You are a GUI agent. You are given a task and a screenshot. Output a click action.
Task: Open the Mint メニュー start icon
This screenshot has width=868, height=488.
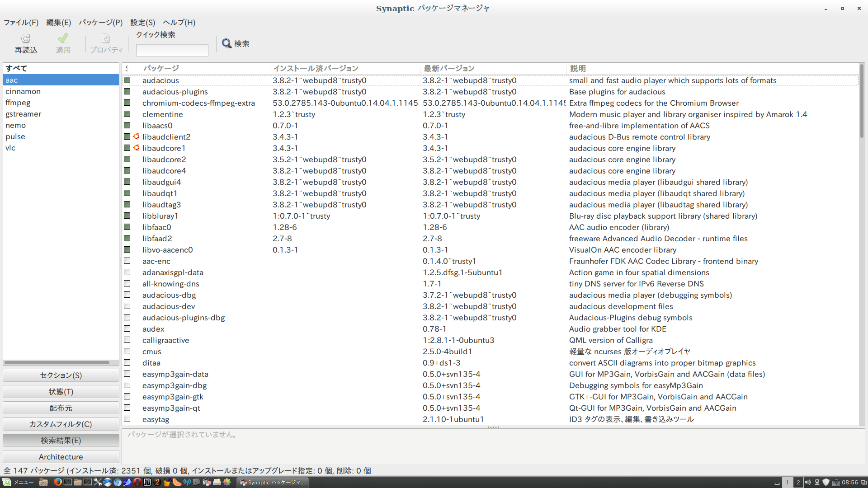tap(6, 482)
